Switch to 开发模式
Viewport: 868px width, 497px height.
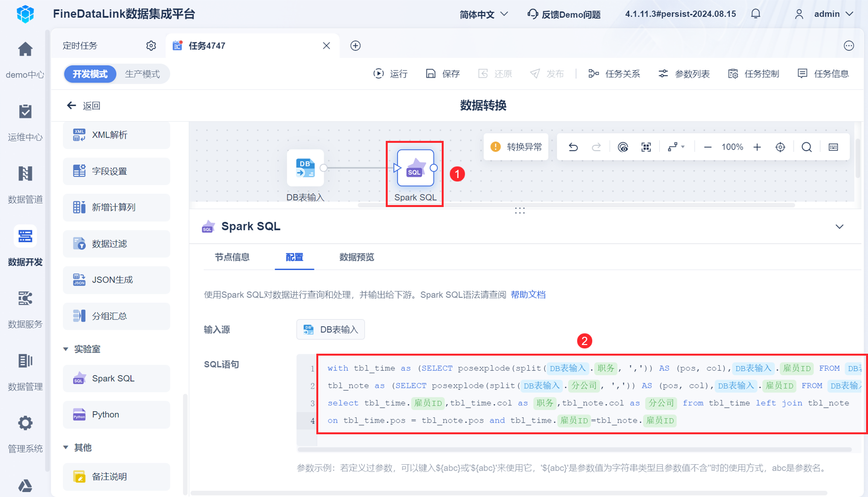pyautogui.click(x=90, y=74)
